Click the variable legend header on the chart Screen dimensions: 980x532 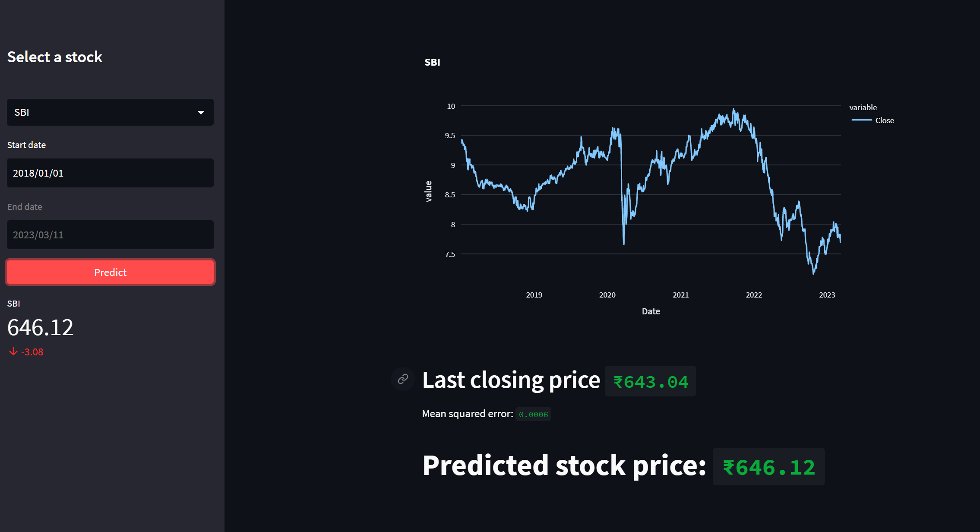(863, 107)
